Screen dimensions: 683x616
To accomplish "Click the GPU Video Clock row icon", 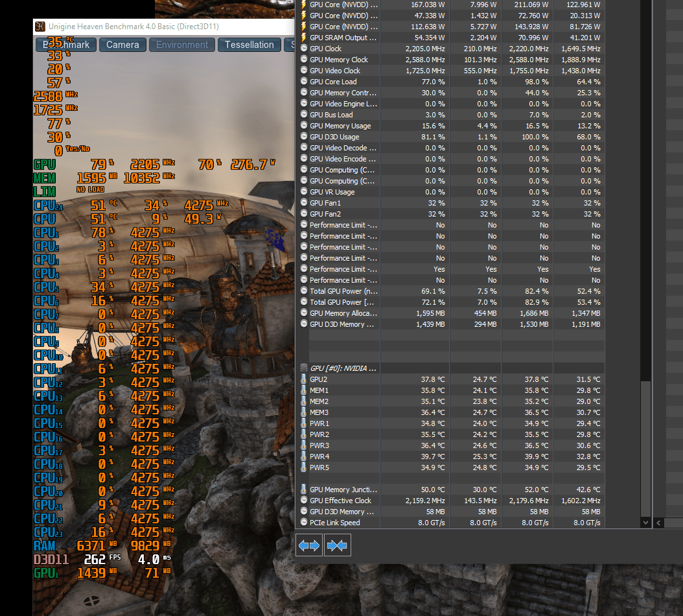I will coord(304,70).
